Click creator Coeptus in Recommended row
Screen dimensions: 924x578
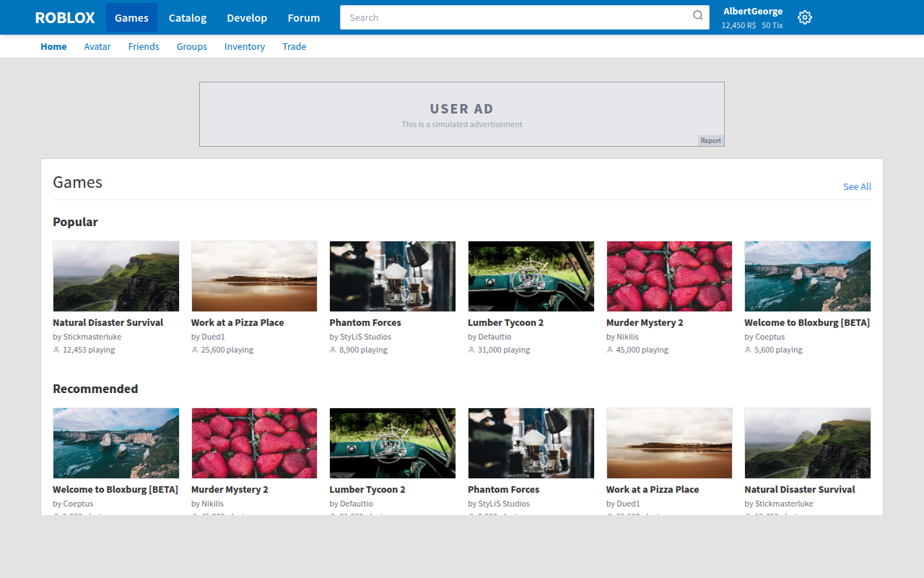78,504
